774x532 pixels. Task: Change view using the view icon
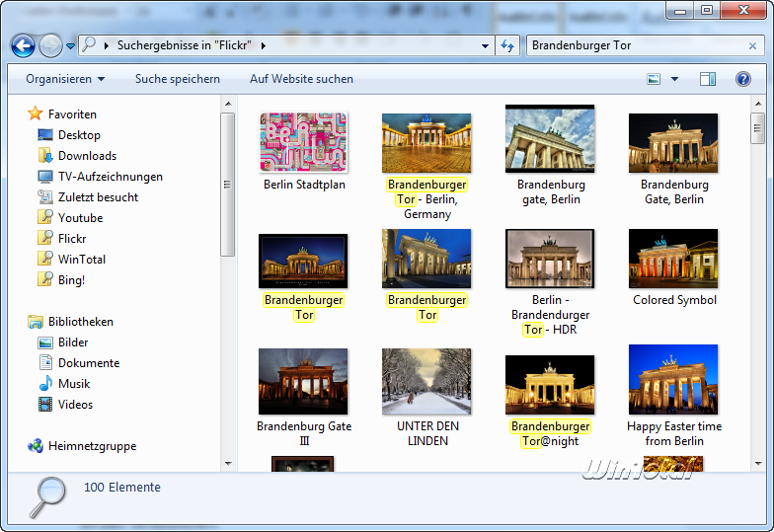tap(654, 79)
